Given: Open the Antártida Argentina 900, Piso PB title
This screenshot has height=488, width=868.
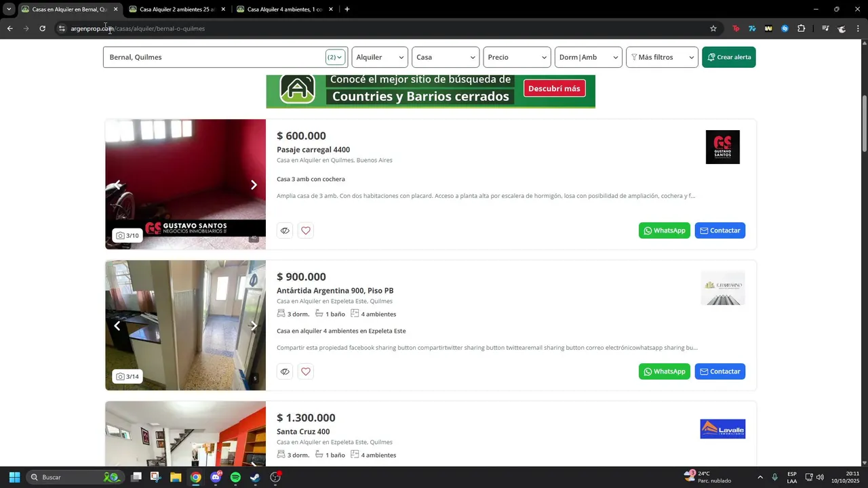Looking at the screenshot, I should tap(335, 291).
